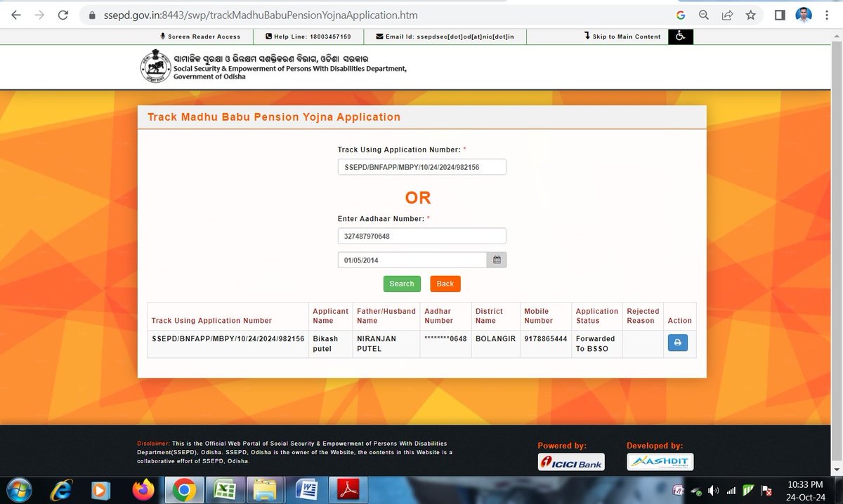Go back using the browser back arrow
This screenshot has height=504, width=843.
coord(15,14)
